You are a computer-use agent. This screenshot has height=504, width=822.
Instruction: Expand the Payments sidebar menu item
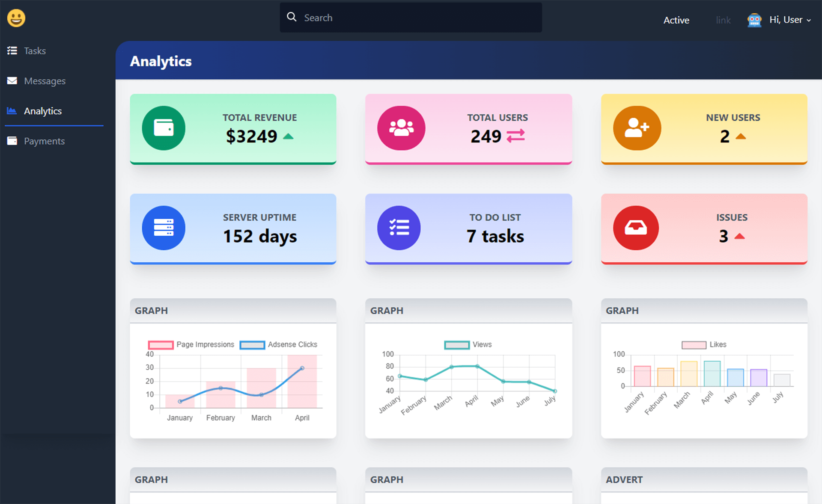click(x=44, y=141)
